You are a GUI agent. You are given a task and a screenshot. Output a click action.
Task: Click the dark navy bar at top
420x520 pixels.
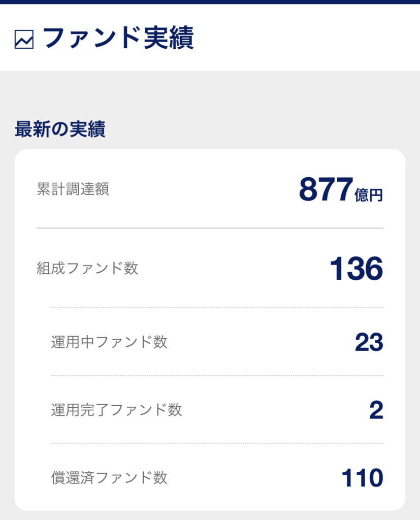pos(210,2)
